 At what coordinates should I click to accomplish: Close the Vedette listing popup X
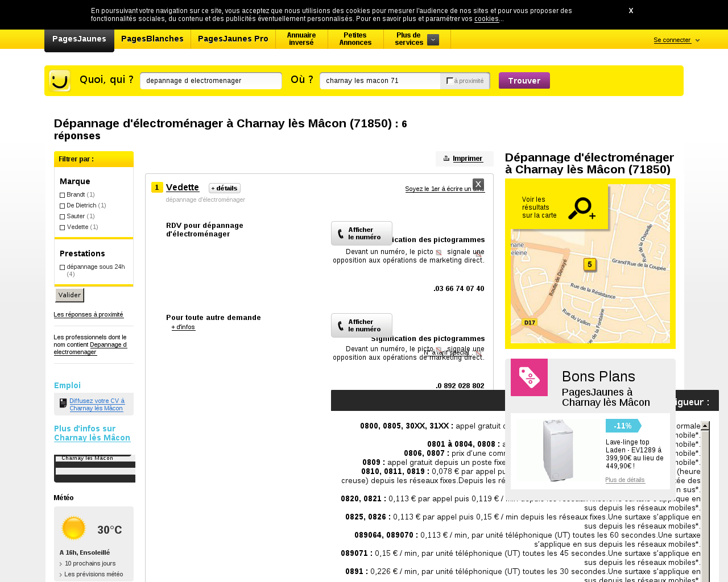click(x=478, y=184)
